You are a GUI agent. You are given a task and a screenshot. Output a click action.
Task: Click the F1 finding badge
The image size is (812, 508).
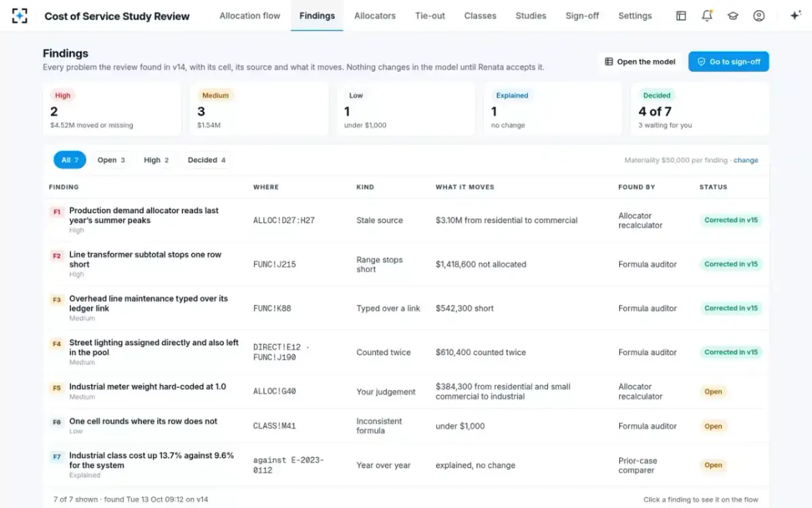(x=57, y=211)
